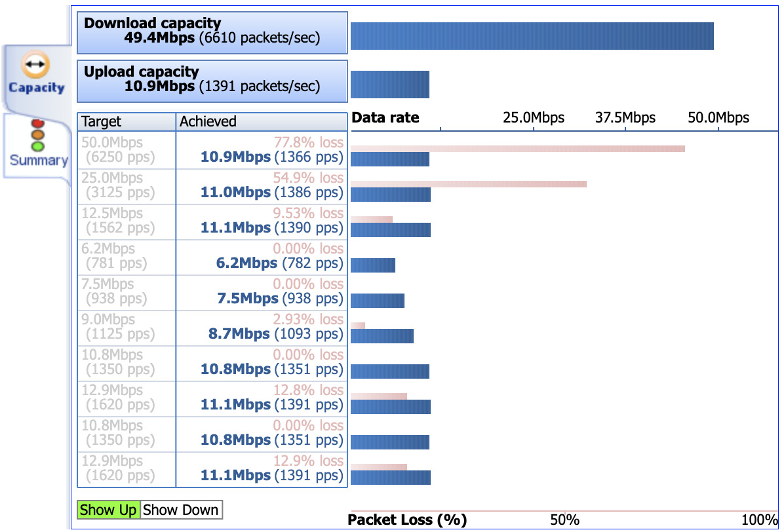The image size is (784, 532).
Task: Click the Achieved column header
Action: tap(262, 121)
